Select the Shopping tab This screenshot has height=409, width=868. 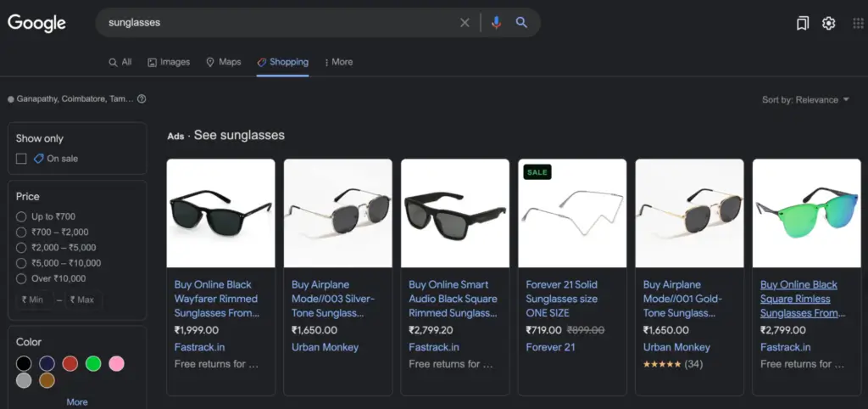(x=283, y=62)
